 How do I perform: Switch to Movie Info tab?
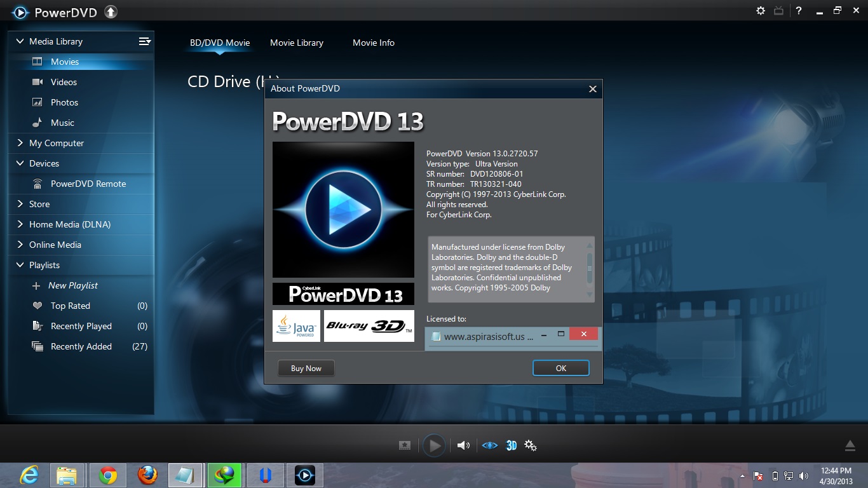pos(374,43)
